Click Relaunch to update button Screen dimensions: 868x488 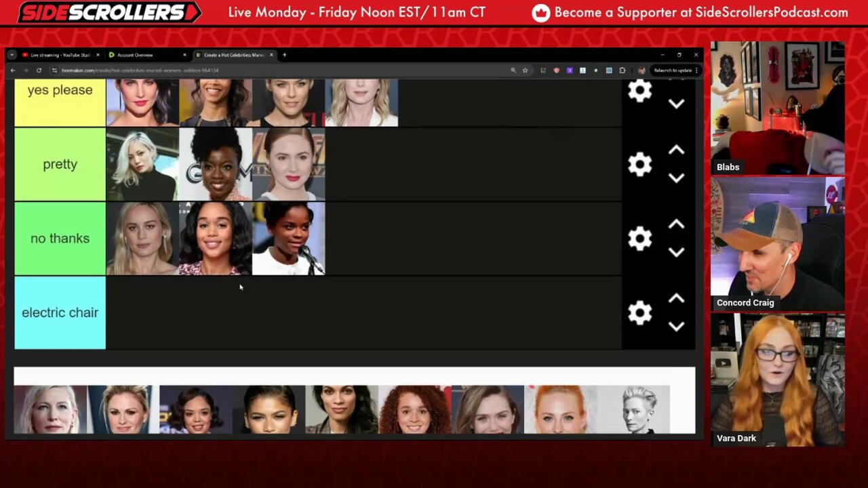[673, 70]
